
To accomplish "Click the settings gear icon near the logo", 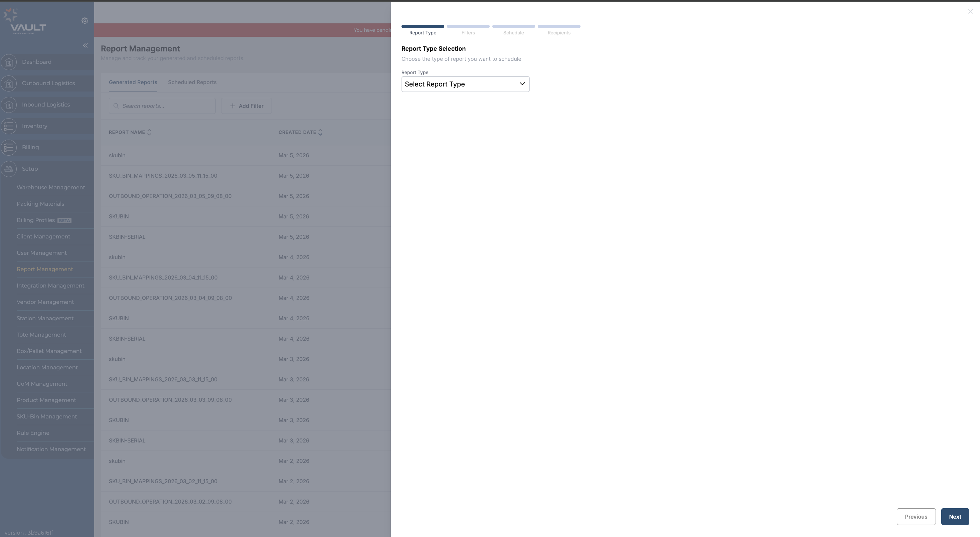I will (85, 21).
